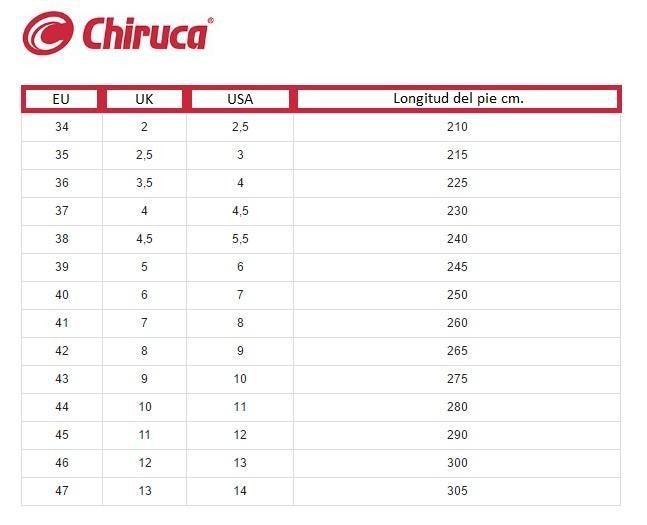Select the USA column header
The width and height of the screenshot is (647, 525).
click(x=240, y=99)
